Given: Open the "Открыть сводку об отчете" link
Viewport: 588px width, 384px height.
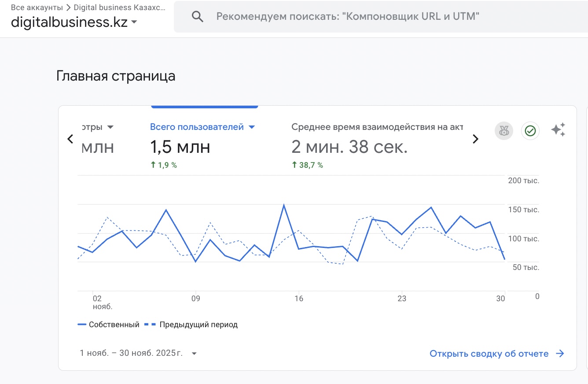Looking at the screenshot, I should [489, 354].
